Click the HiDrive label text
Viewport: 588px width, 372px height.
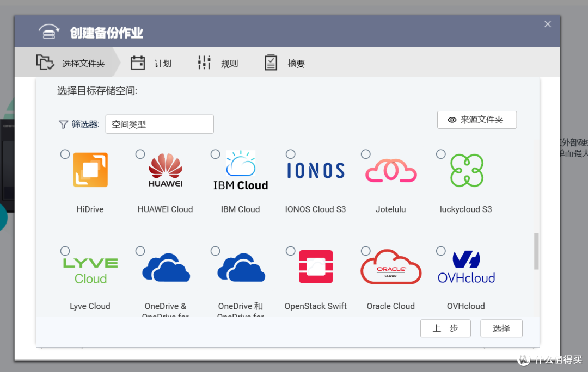pyautogui.click(x=90, y=209)
